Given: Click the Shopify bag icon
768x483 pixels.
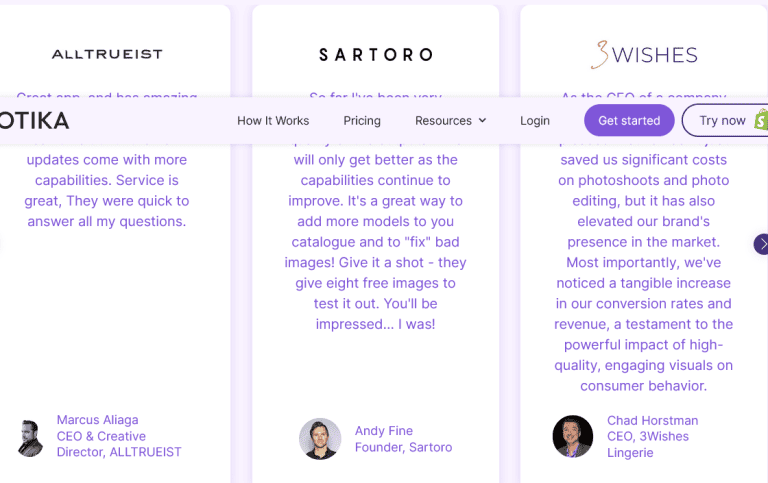Looking at the screenshot, I should coord(760,120).
